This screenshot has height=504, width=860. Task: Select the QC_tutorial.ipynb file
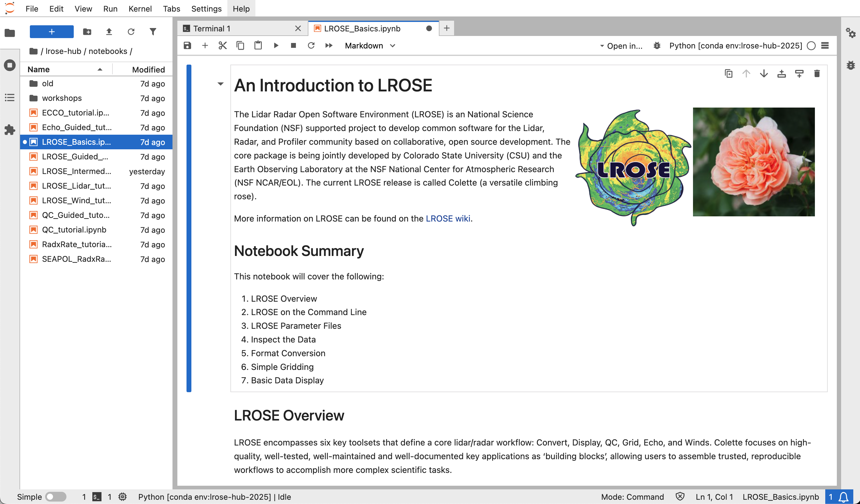tap(96, 230)
